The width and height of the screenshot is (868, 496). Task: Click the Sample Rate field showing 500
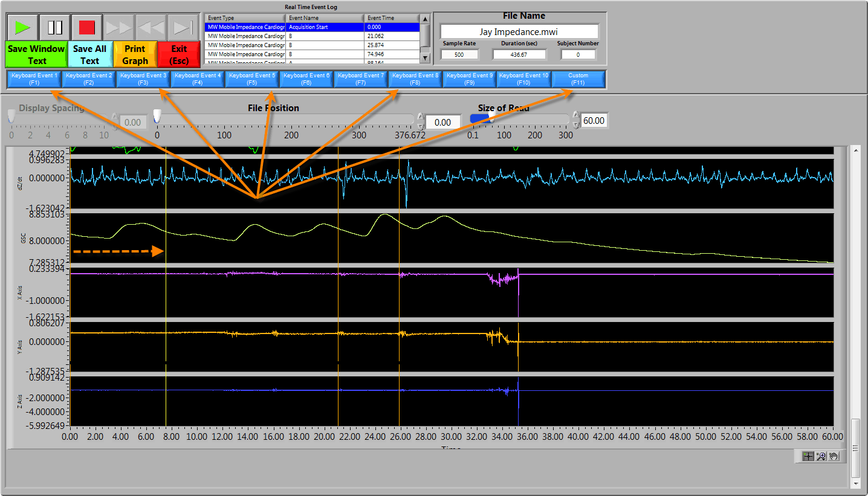[459, 54]
